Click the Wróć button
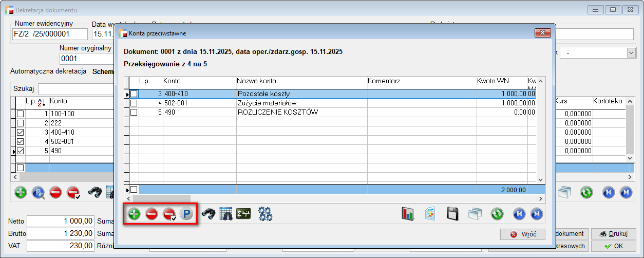Screen dimensions: 644x258 522,234
